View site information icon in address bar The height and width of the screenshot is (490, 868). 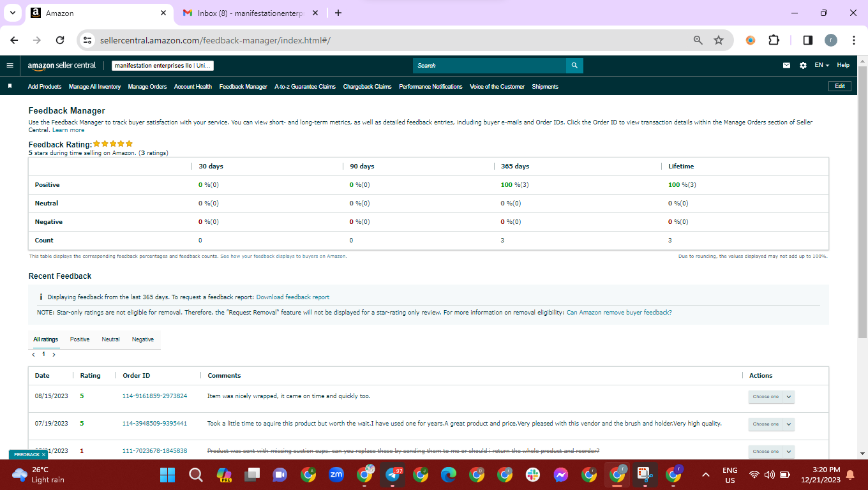[88, 40]
